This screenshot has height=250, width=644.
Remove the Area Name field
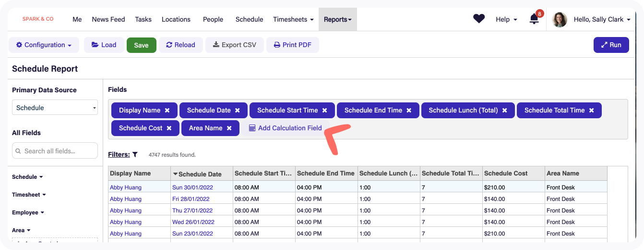(x=229, y=128)
